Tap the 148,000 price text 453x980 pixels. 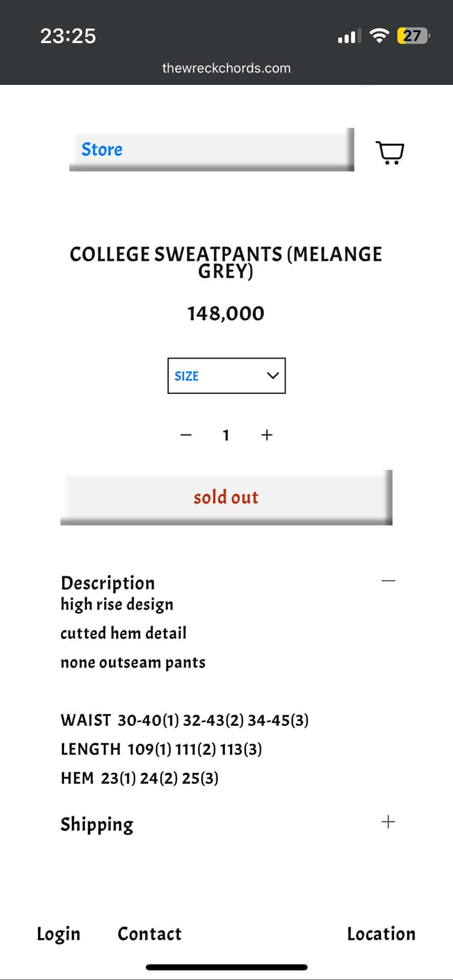click(226, 314)
